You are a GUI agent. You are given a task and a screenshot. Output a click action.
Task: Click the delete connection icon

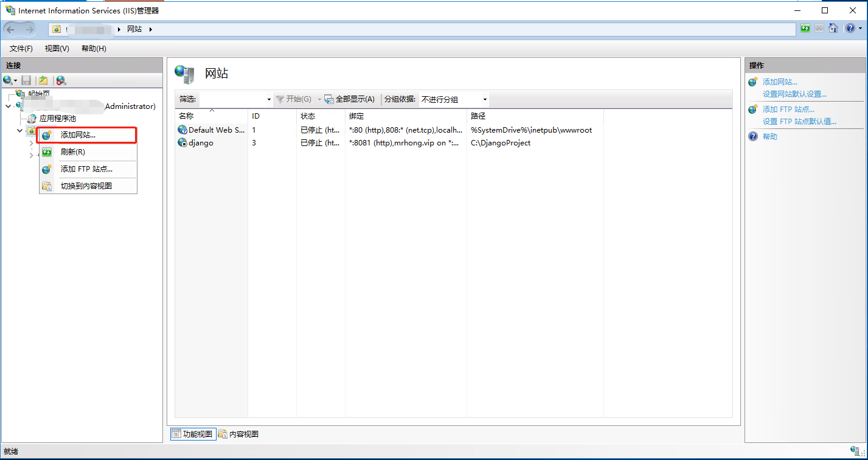[61, 80]
